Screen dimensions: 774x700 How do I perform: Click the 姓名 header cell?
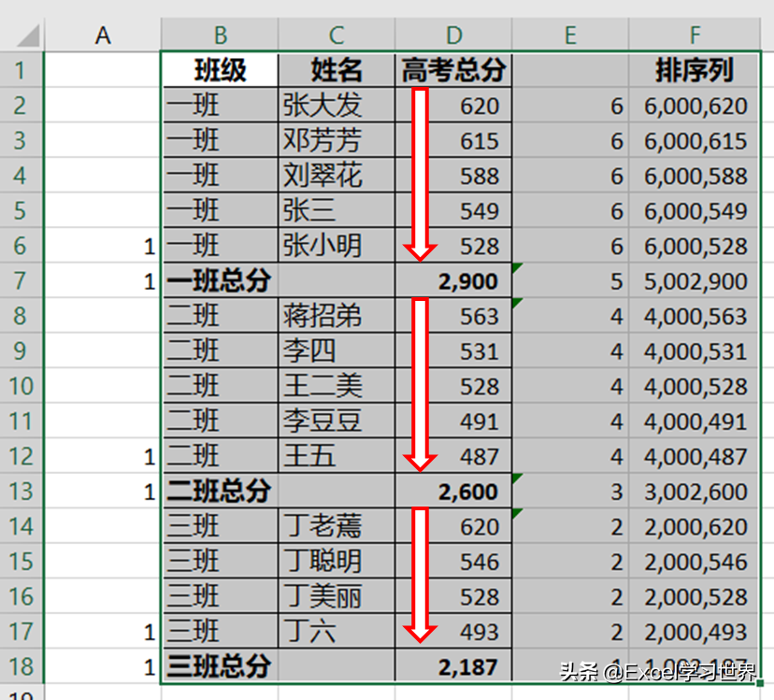[337, 70]
